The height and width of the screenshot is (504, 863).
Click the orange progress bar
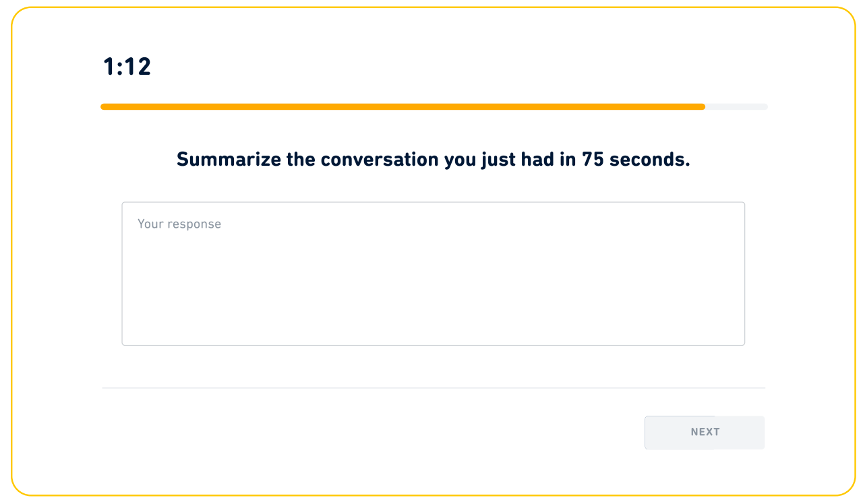(405, 106)
